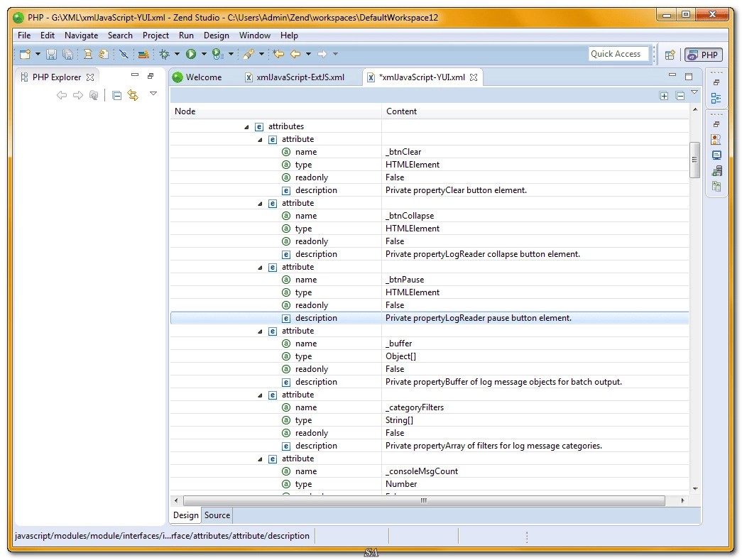Select the Design editor tab

point(186,515)
